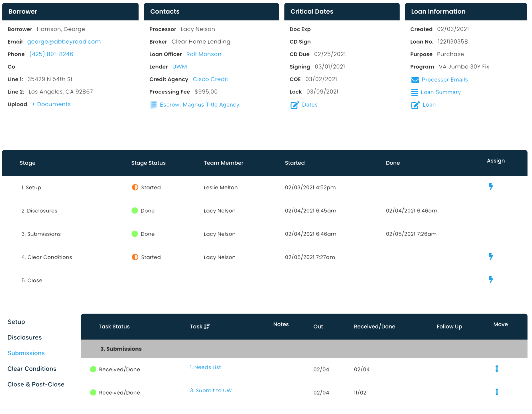Click the edit Dates pencil icon
Image resolution: width=532 pixels, height=414 pixels.
pos(295,105)
